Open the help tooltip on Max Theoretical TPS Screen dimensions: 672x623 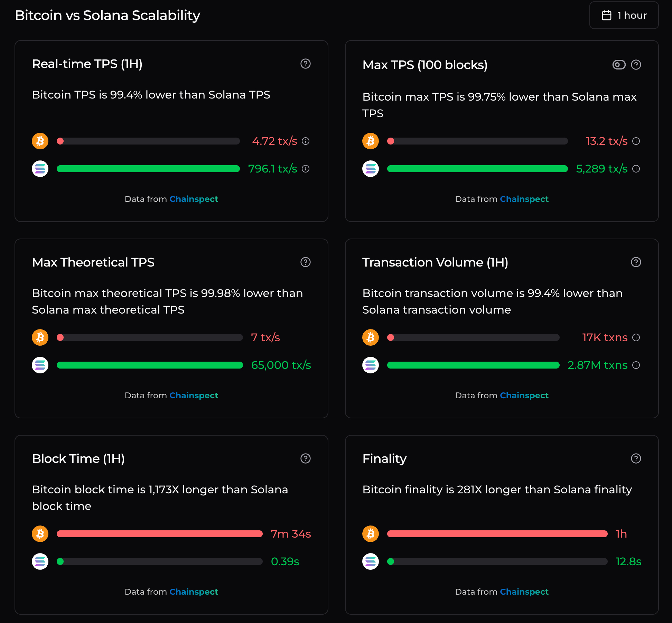coord(306,262)
